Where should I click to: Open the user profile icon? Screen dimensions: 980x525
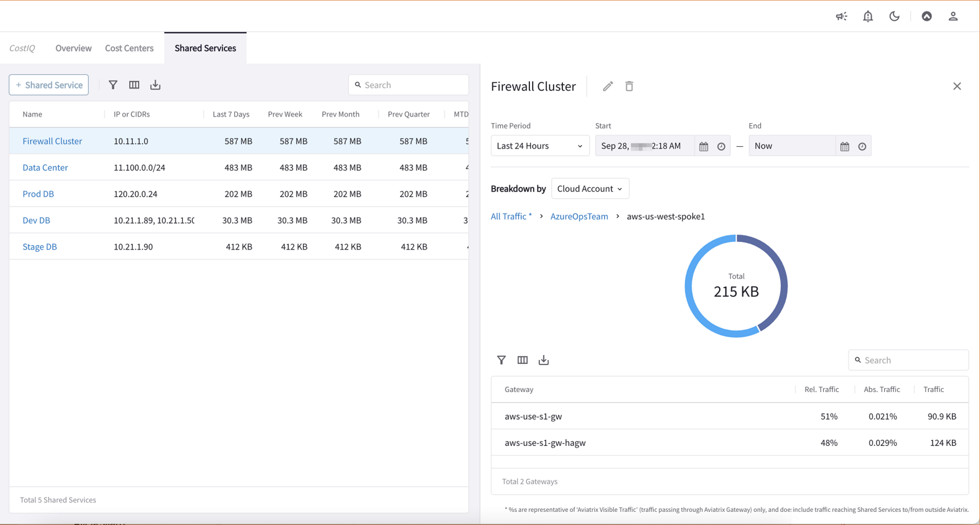click(952, 16)
